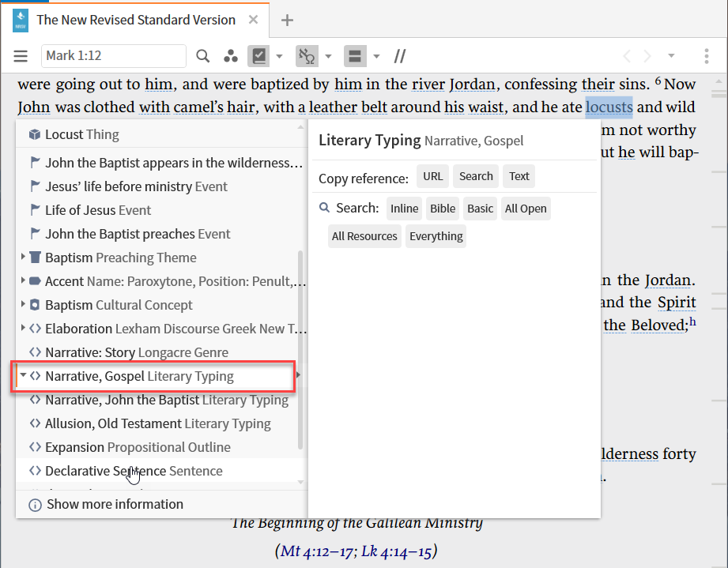Viewport: 728px width, 568px height.
Task: Click context menu list scrollbar
Action: [x=300, y=351]
